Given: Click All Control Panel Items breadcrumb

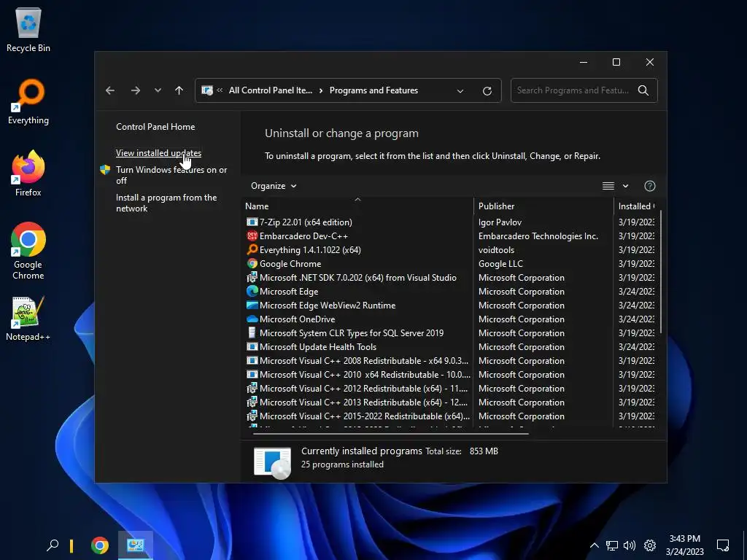Looking at the screenshot, I should (271, 90).
